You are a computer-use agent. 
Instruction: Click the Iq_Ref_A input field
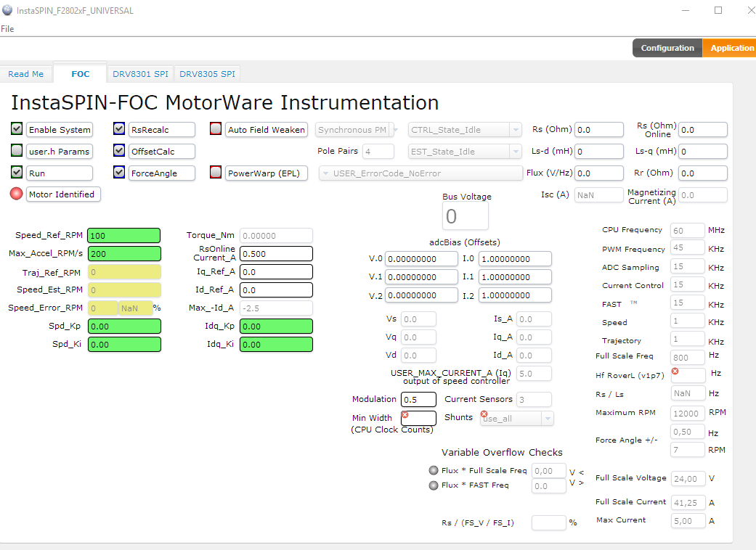point(276,271)
